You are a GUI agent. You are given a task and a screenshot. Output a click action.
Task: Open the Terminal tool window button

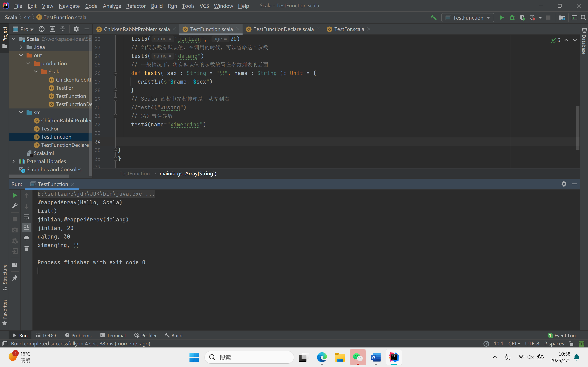[x=113, y=335]
